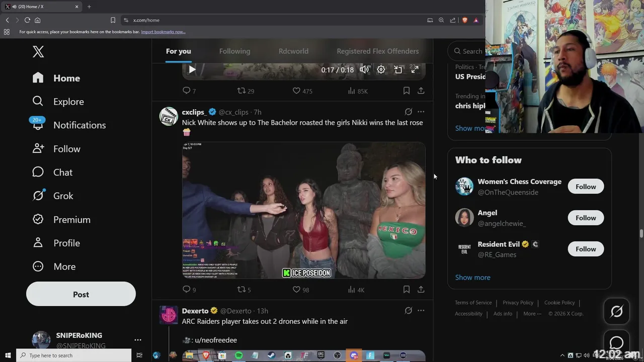This screenshot has height=362, width=644.
Task: Enter fullscreen on the top video
Action: (415, 70)
